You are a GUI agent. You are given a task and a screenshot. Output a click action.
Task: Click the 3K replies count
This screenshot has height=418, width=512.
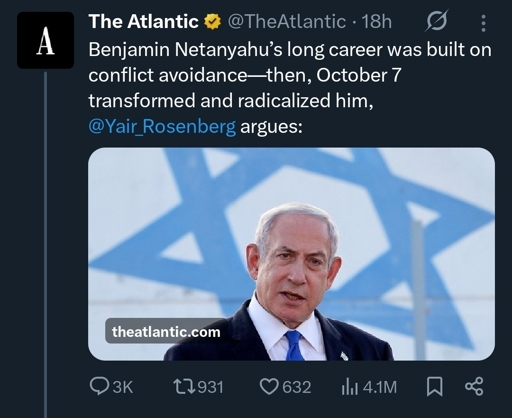click(123, 387)
